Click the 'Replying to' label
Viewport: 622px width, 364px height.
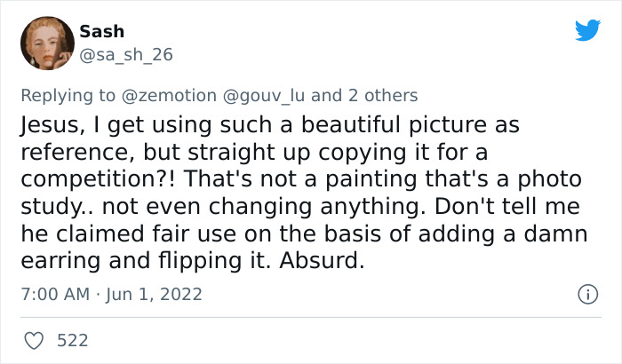[x=68, y=95]
